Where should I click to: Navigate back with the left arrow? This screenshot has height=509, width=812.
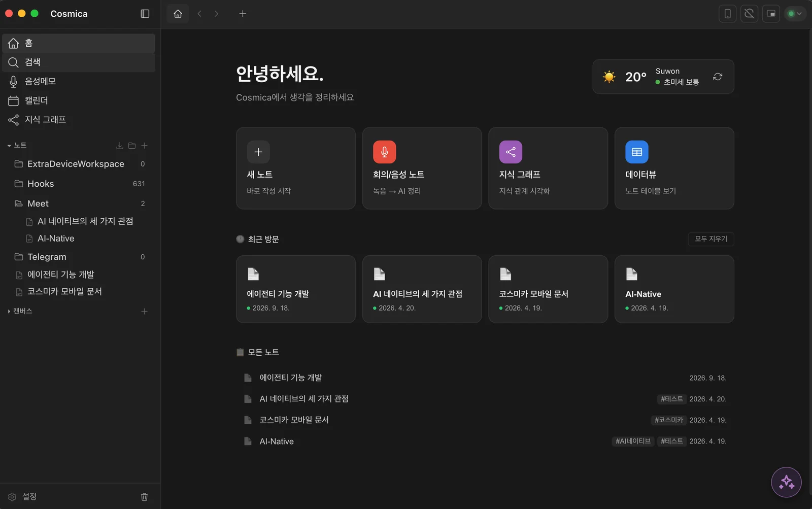[199, 14]
